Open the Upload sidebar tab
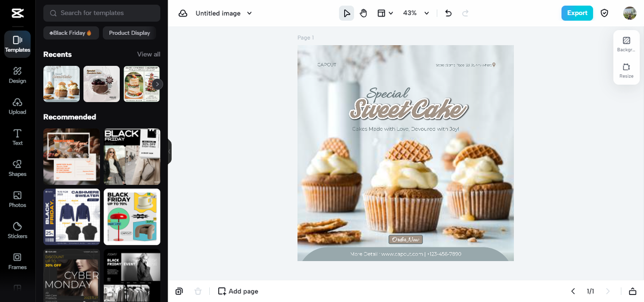This screenshot has height=302, width=644. [x=18, y=106]
